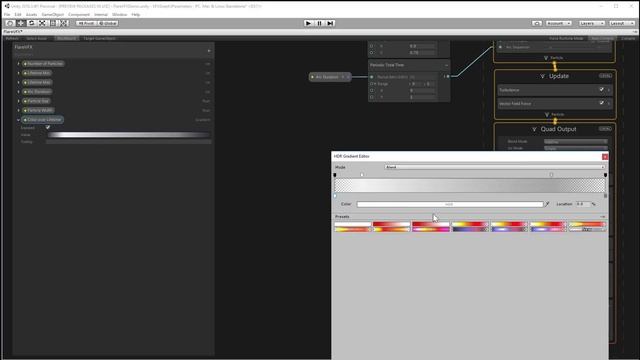The image size is (640, 360).
Task: Click the eyedropper in the gradient editor
Action: click(547, 204)
